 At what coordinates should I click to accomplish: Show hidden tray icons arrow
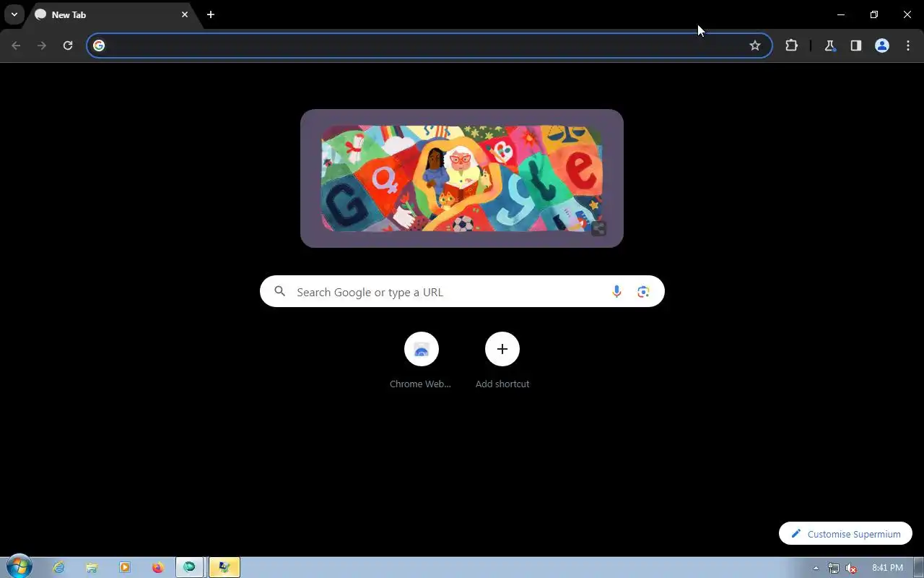816,568
